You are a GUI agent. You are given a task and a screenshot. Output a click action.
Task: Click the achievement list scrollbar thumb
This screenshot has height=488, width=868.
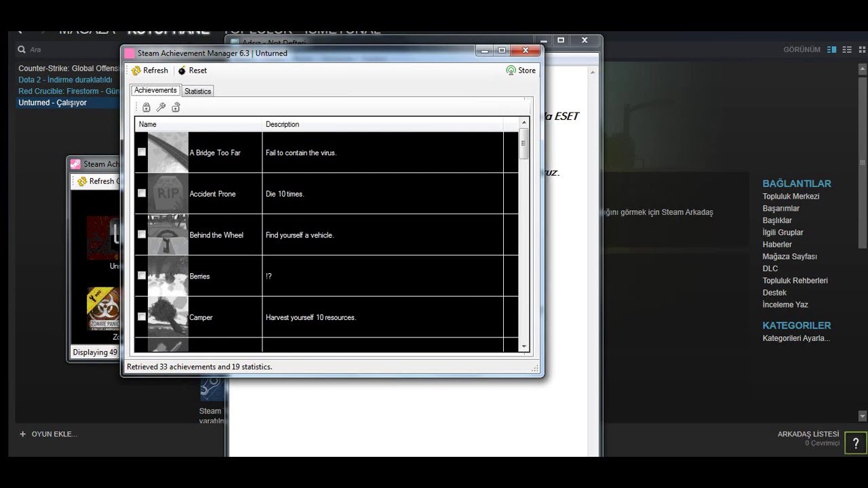pyautogui.click(x=524, y=144)
